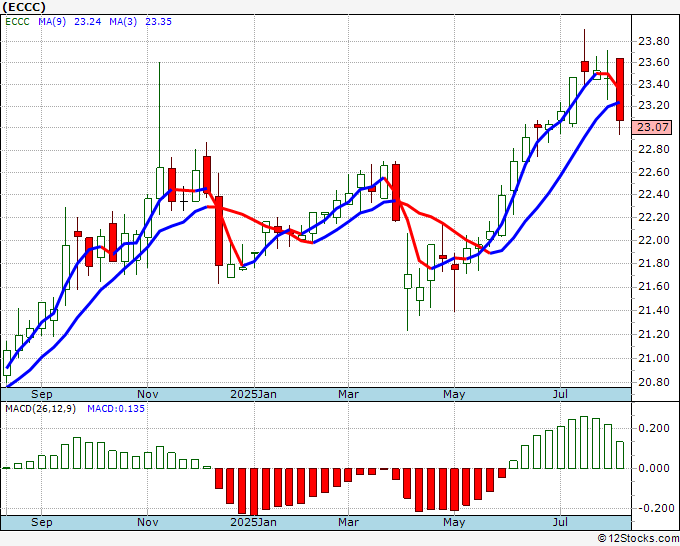Viewport: 680px width, 546px height.
Task: Click May on the price chart date axis
Action: click(454, 395)
